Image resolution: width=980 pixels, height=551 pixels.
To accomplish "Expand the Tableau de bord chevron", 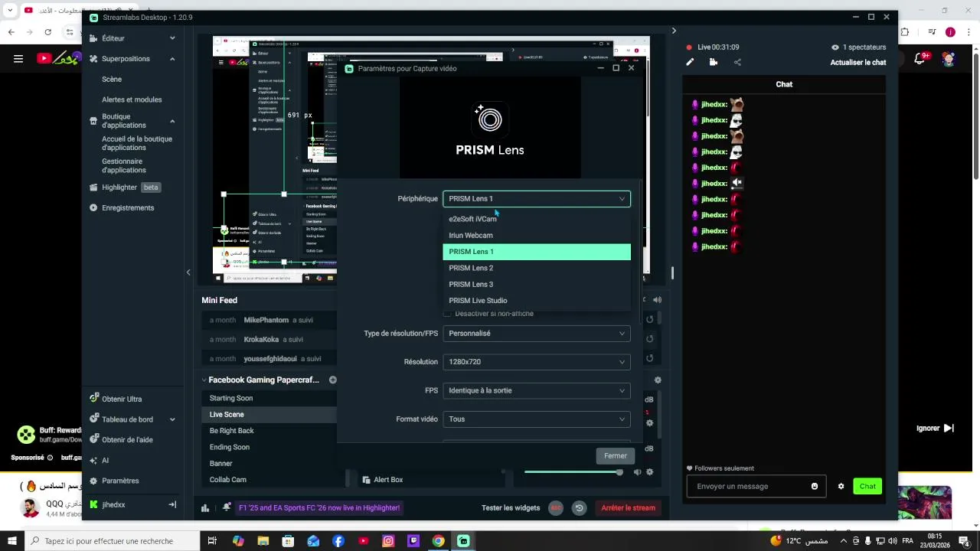I will (x=172, y=419).
